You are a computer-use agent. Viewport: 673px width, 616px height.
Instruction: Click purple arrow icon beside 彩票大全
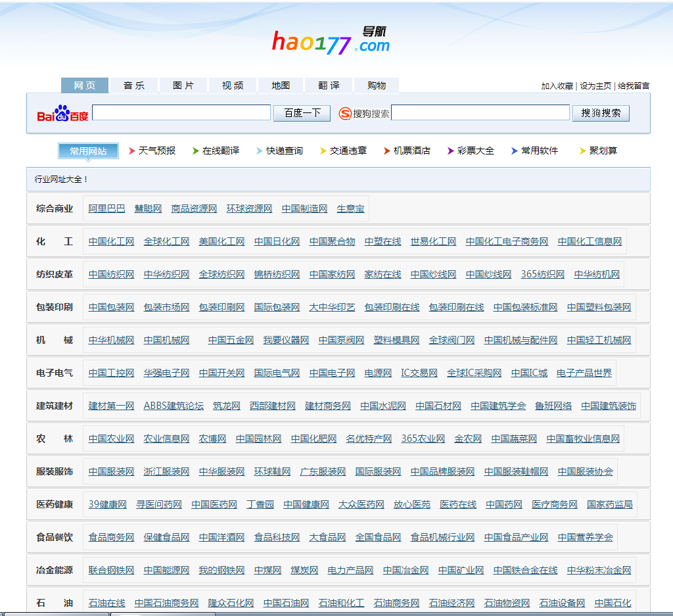tap(451, 151)
